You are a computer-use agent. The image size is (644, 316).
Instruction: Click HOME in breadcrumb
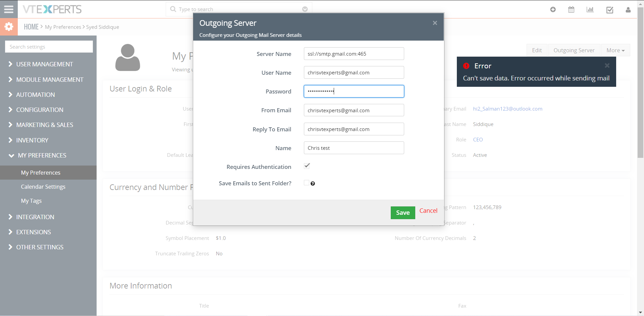[x=31, y=27]
